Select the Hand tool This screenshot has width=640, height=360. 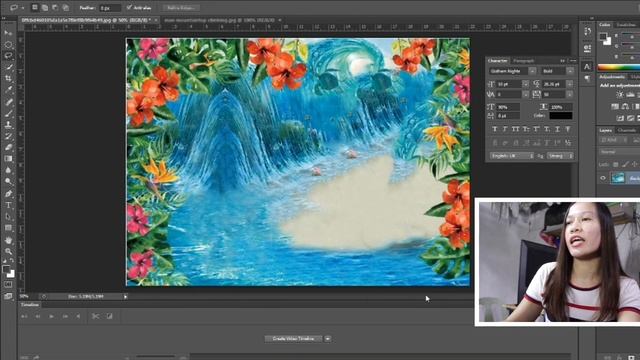pyautogui.click(x=8, y=240)
